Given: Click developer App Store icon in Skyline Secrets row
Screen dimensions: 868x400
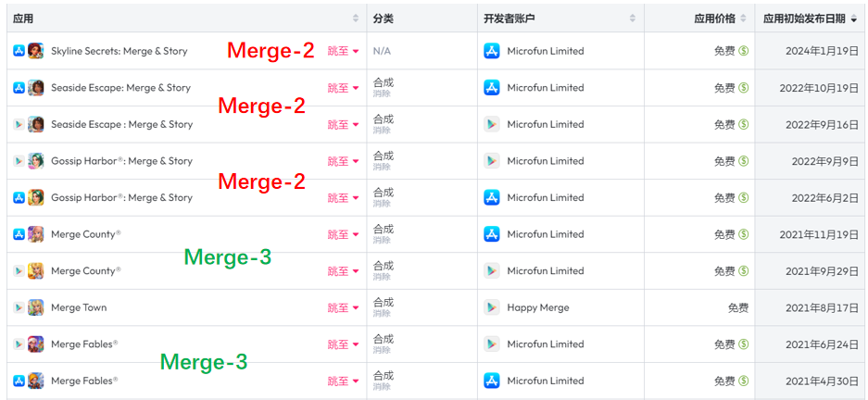Looking at the screenshot, I should click(x=492, y=51).
